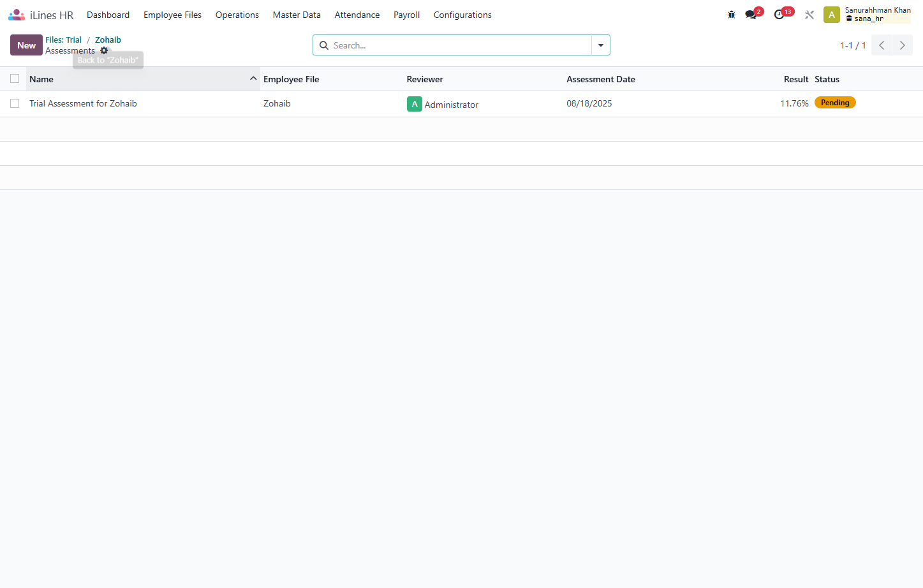923x588 pixels.
Task: Toggle the select-all header checkbox
Action: pos(15,78)
